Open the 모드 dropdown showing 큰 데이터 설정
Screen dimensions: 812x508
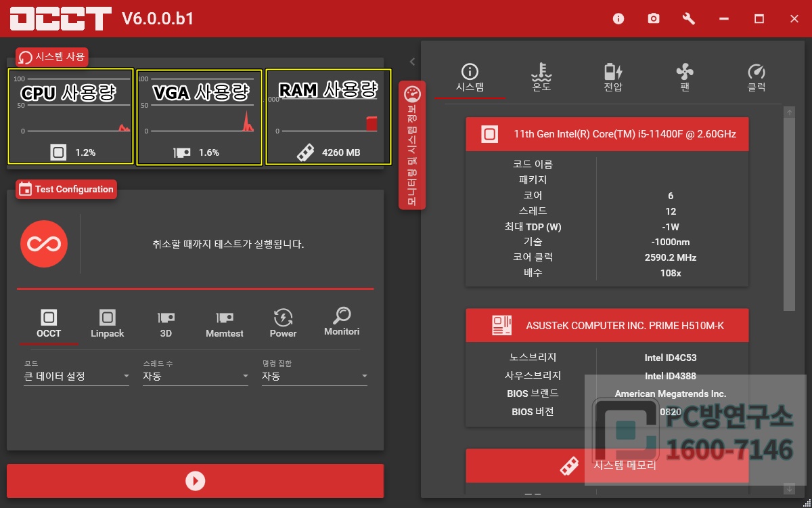(x=76, y=376)
